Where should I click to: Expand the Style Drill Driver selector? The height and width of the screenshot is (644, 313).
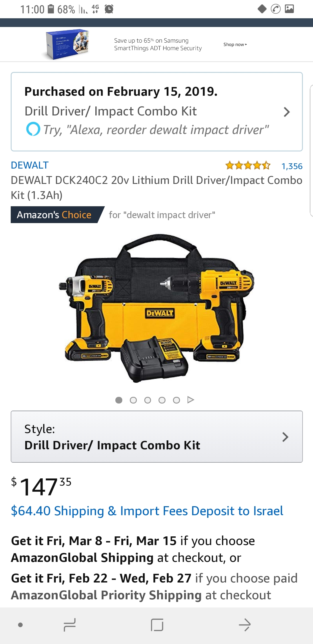(x=157, y=437)
